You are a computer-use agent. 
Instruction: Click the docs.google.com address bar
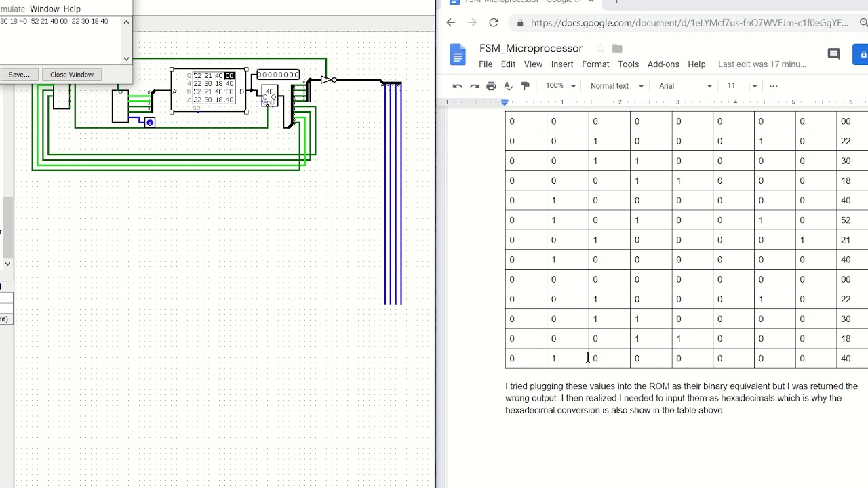(x=689, y=23)
